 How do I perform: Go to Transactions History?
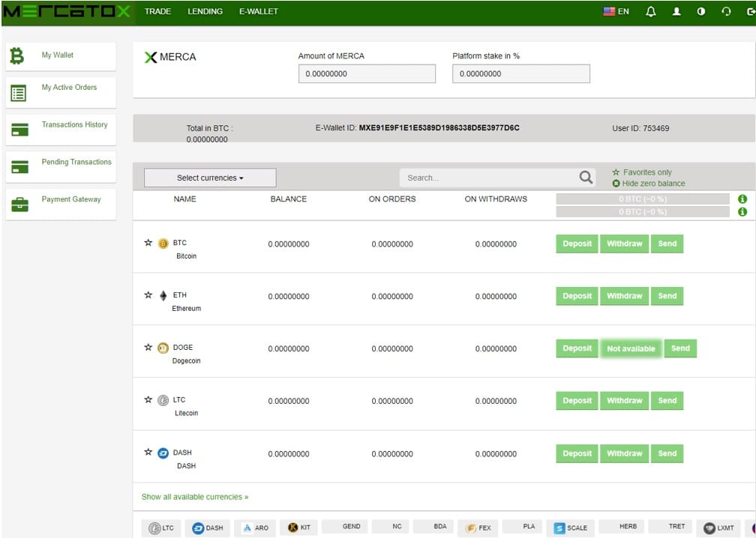point(61,130)
